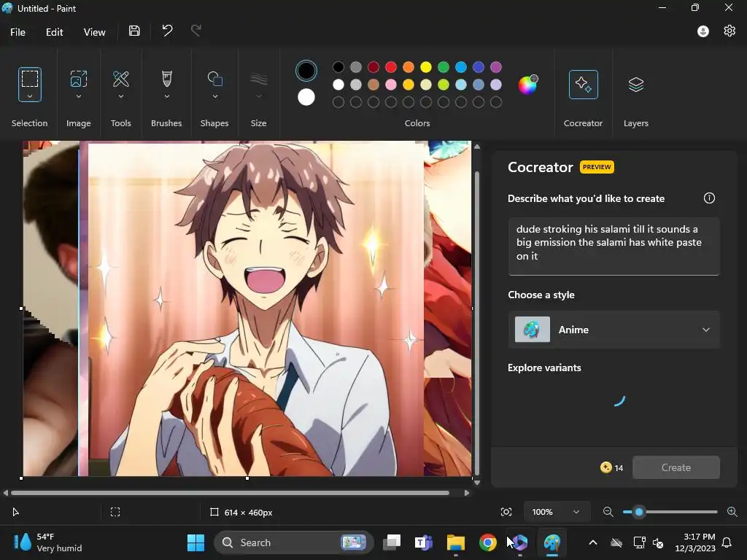Open File Explorer from the taskbar

pos(456,542)
